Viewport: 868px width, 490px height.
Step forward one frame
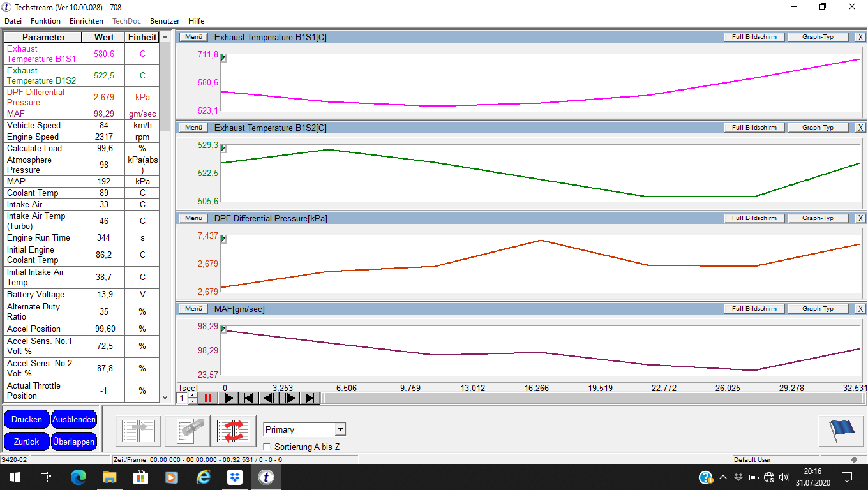coord(290,398)
